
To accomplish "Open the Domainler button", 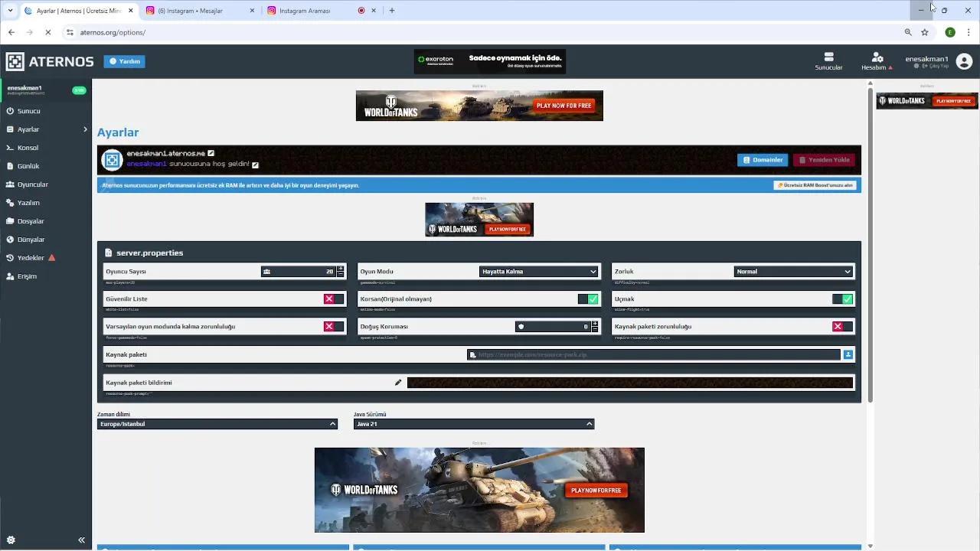I will click(763, 160).
